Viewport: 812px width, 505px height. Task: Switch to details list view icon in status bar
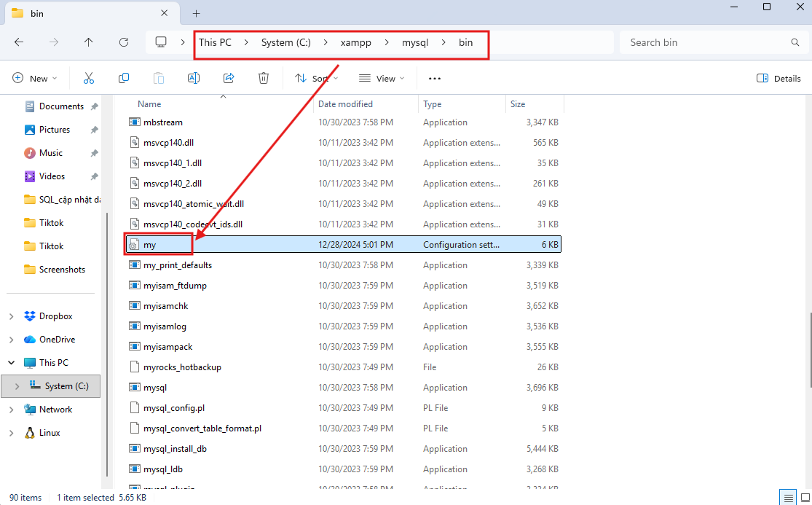tap(788, 498)
